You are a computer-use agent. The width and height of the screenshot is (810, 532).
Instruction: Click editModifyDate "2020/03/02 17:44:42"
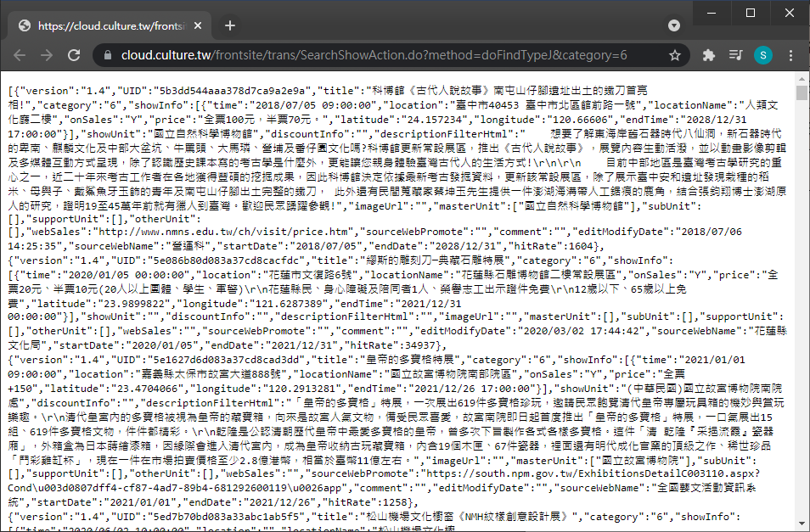tap(581, 331)
